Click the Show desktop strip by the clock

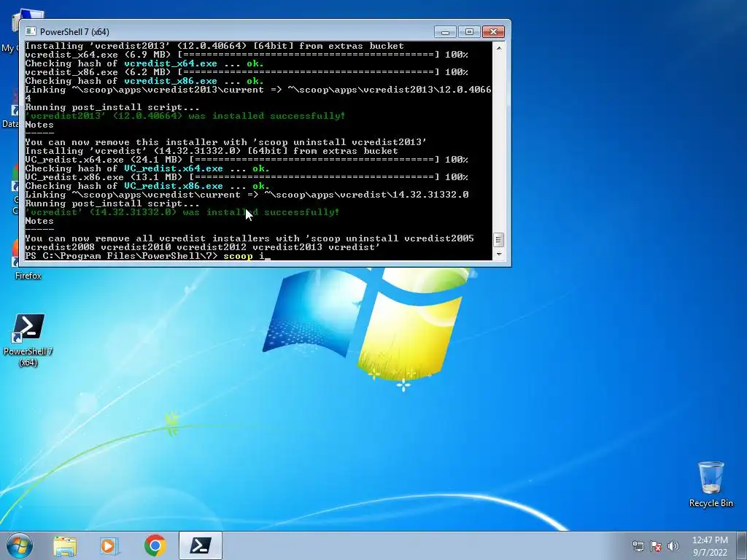pyautogui.click(x=742, y=545)
